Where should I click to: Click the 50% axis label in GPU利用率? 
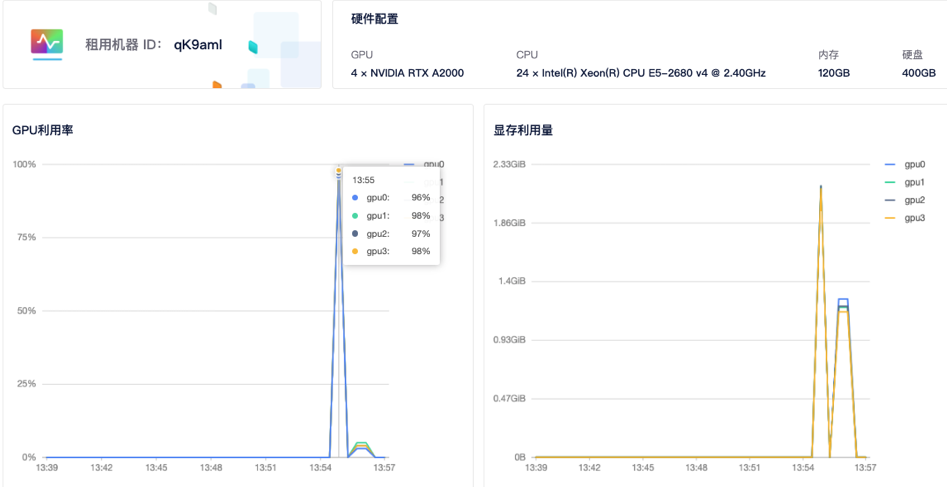point(27,311)
